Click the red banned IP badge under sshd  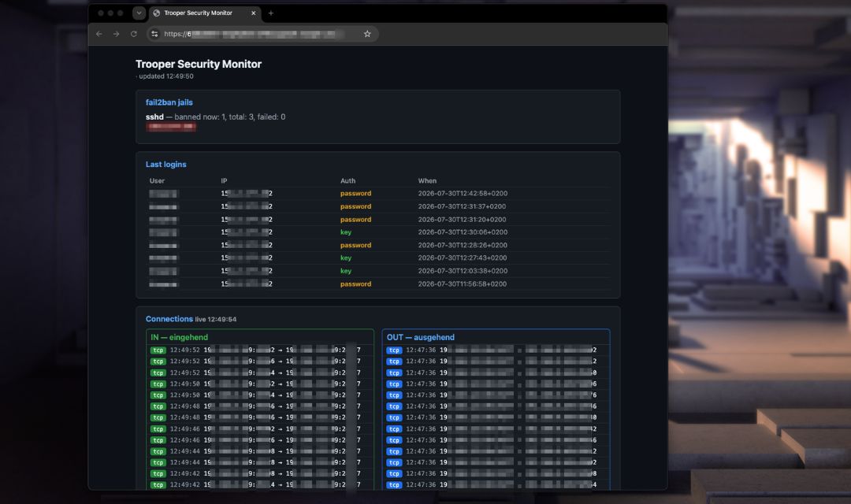coord(171,127)
